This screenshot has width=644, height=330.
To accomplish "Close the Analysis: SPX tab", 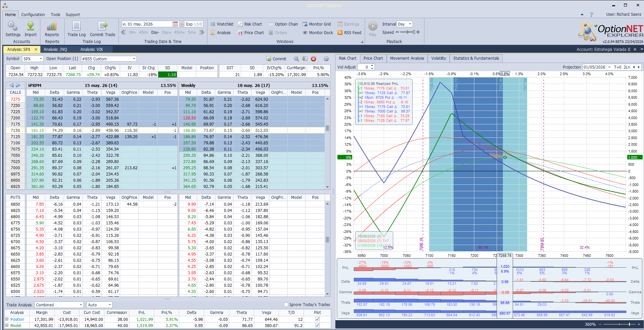I will click(x=36, y=49).
